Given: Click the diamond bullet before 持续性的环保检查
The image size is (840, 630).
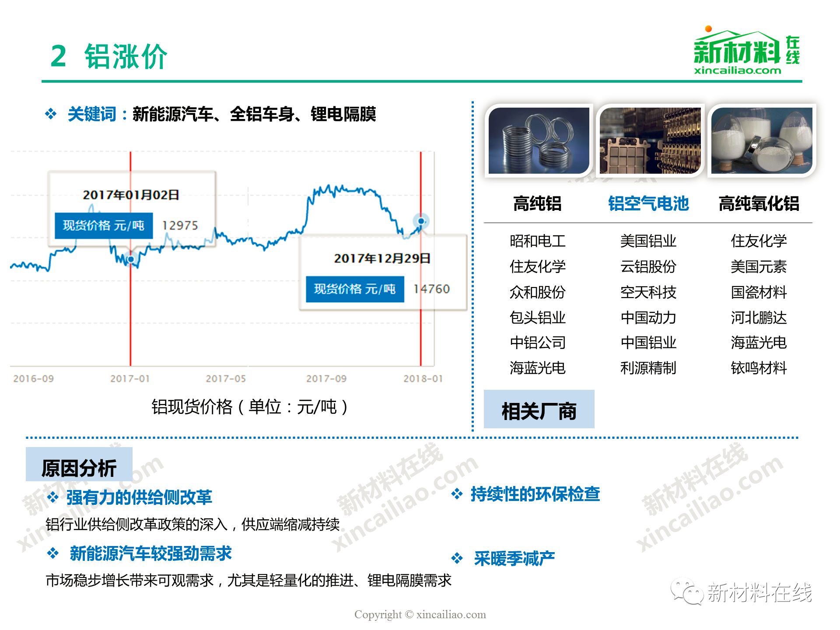Looking at the screenshot, I should [x=457, y=494].
